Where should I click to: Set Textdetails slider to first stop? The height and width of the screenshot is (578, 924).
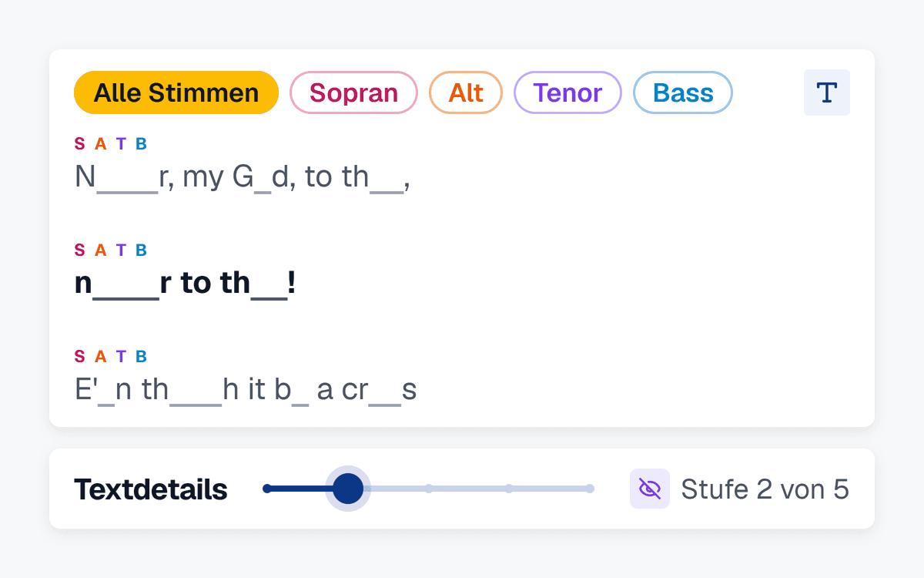(x=267, y=489)
